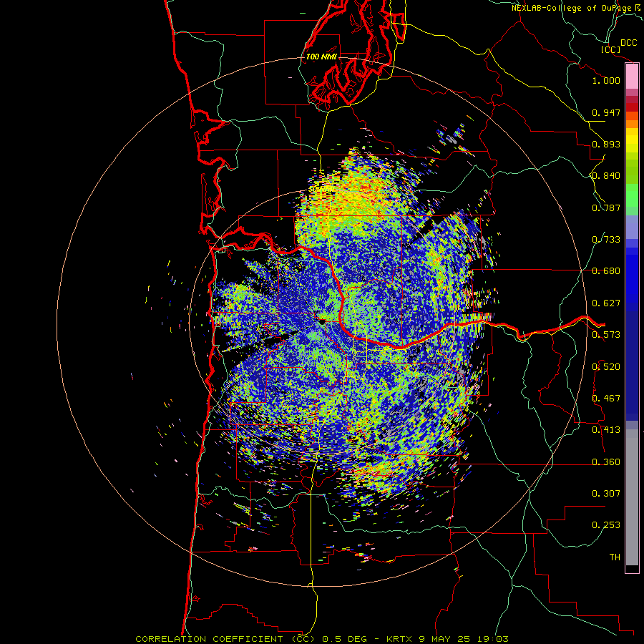Click the 0.413 scale label

click(606, 430)
